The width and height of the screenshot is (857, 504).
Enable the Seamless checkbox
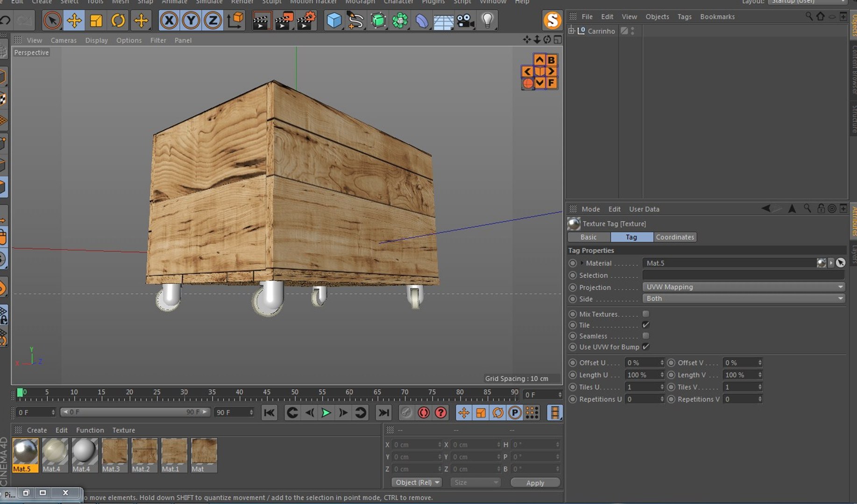tap(646, 336)
